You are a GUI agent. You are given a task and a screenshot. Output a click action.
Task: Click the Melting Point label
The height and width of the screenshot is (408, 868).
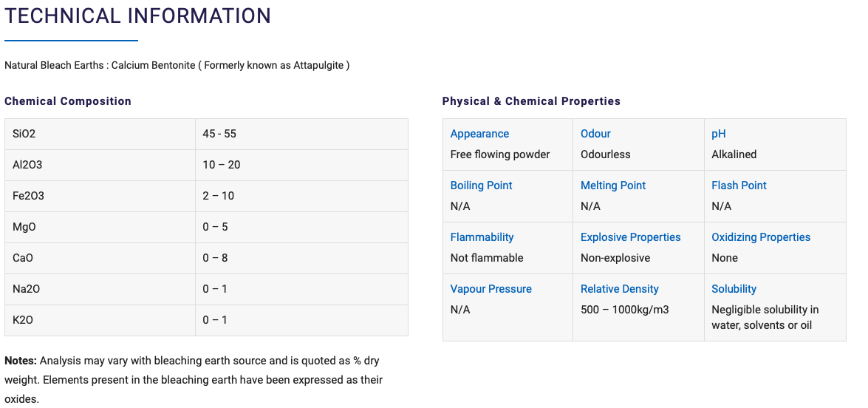[613, 186]
